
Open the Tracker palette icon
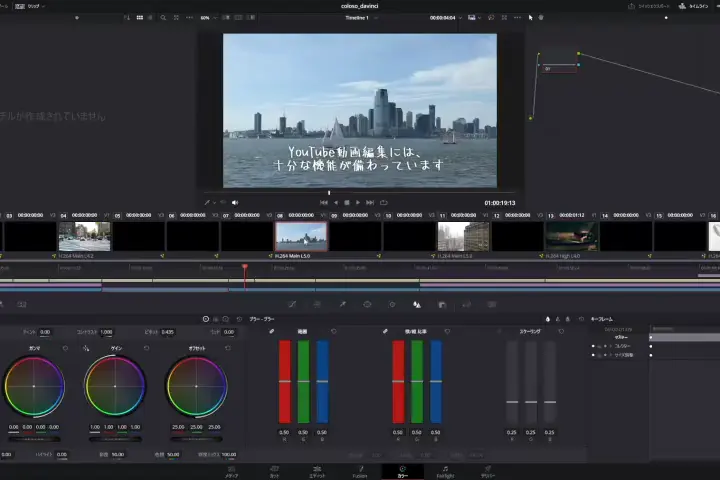click(392, 305)
